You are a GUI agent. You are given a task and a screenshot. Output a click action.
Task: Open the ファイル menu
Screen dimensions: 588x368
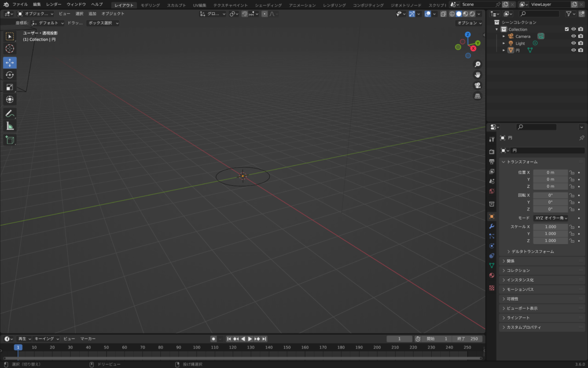20,5
